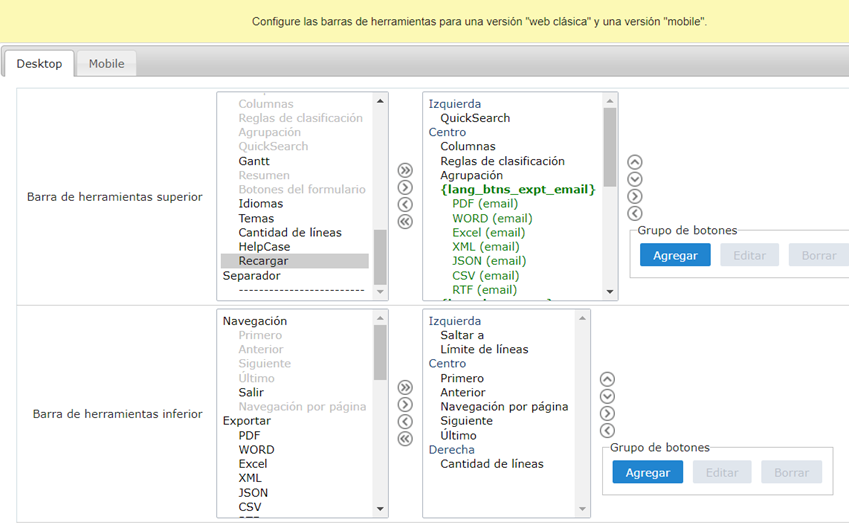Click right-pointing order arrow beside lower toolbar list
The height and width of the screenshot is (525, 849).
click(x=606, y=413)
